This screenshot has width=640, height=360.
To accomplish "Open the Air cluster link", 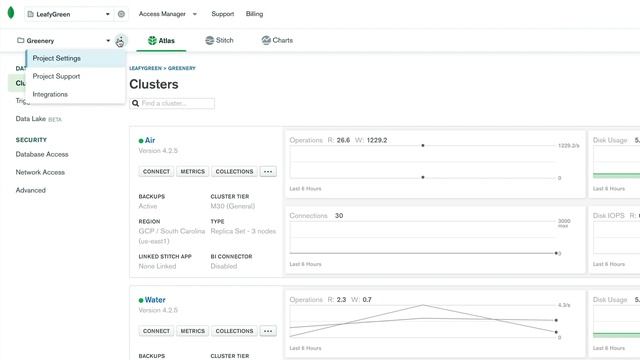I will point(150,140).
